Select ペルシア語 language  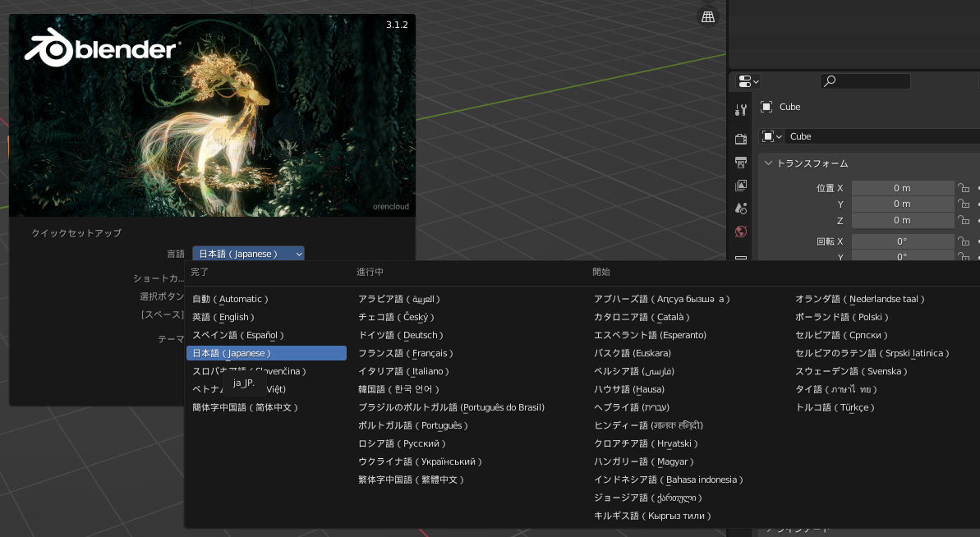633,371
